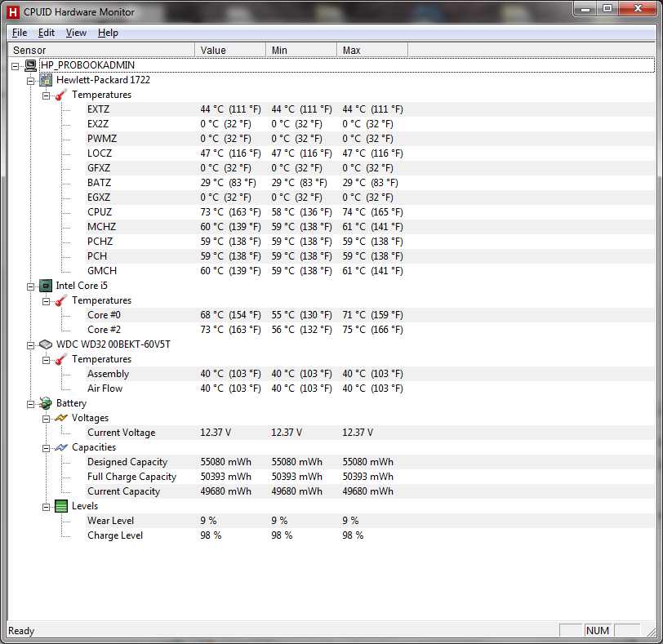
Task: Click the Core #2 max value 75 °C
Action: [x=372, y=330]
